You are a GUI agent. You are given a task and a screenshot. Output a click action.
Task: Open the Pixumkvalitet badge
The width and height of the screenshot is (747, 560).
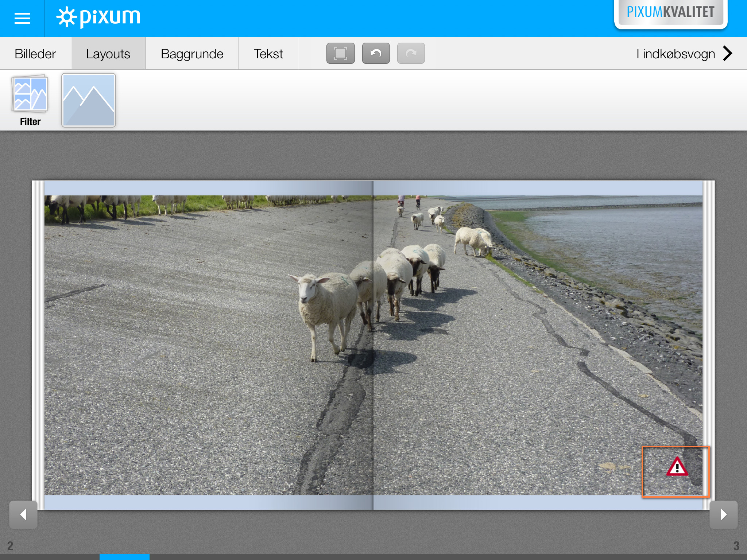tap(670, 13)
